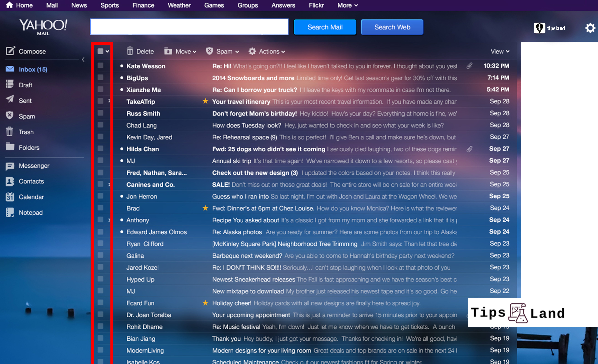Click the Spam shield icon in toolbar
The image size is (598, 364).
(x=209, y=51)
